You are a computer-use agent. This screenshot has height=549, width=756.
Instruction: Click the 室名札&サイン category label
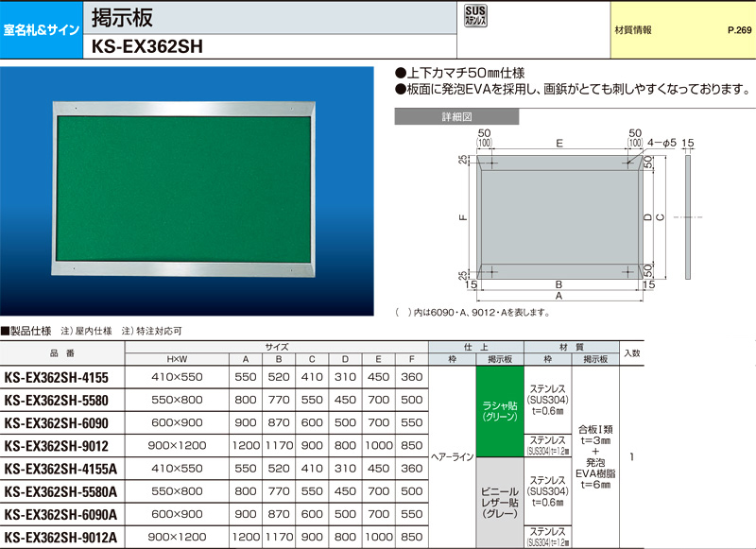(42, 30)
